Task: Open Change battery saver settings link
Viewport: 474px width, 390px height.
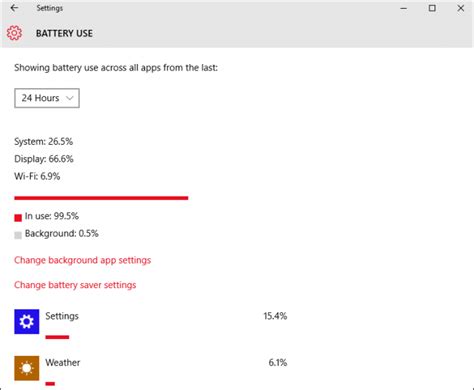Action: click(75, 285)
